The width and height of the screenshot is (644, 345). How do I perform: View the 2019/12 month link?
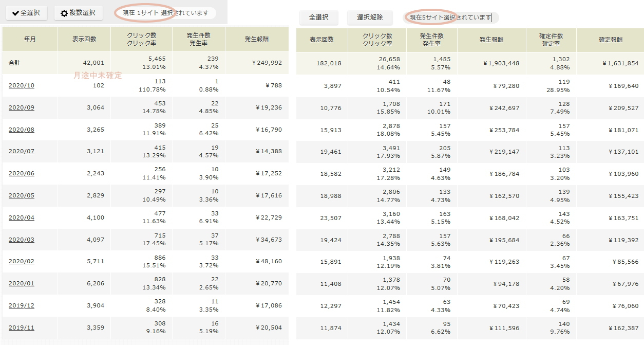(x=22, y=305)
